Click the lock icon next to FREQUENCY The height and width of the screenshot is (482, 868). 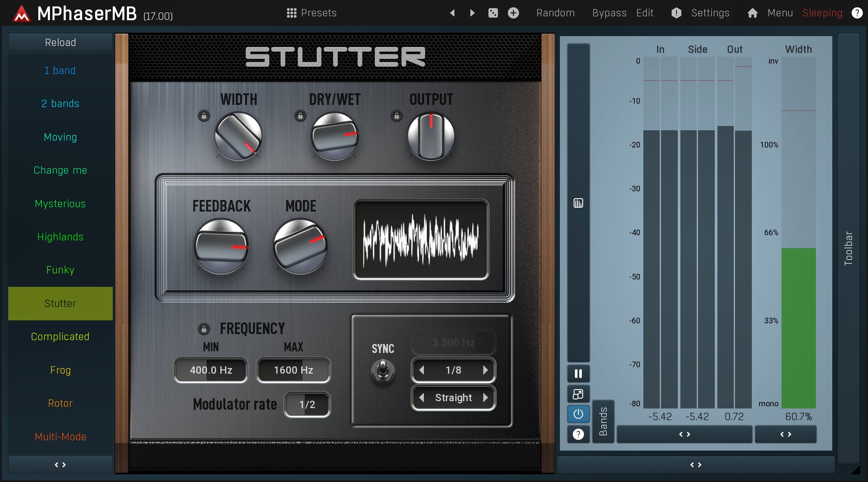[x=204, y=329]
